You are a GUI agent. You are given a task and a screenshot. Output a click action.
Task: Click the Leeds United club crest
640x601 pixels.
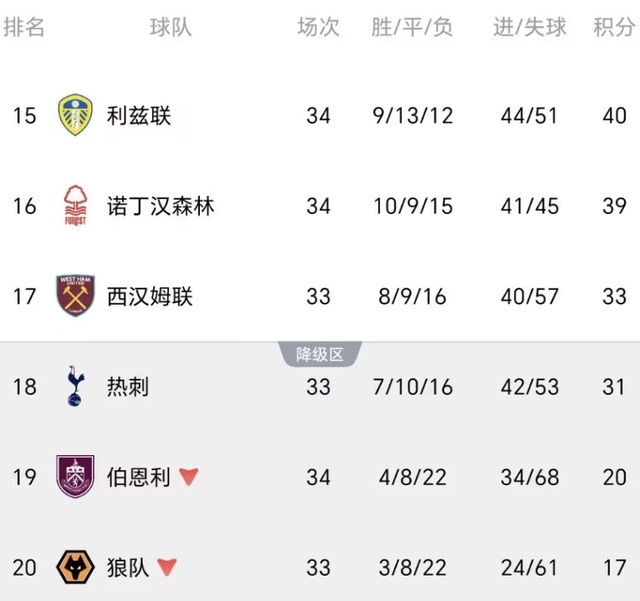click(75, 115)
